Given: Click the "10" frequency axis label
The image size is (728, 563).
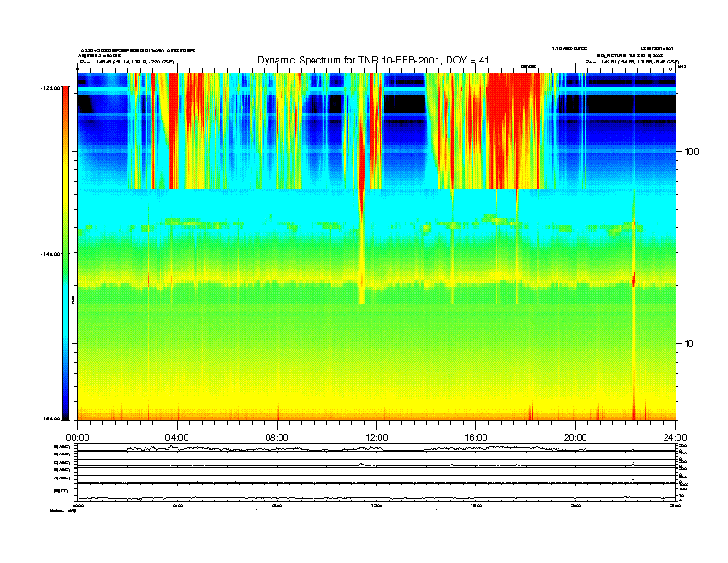Looking at the screenshot, I should (689, 344).
